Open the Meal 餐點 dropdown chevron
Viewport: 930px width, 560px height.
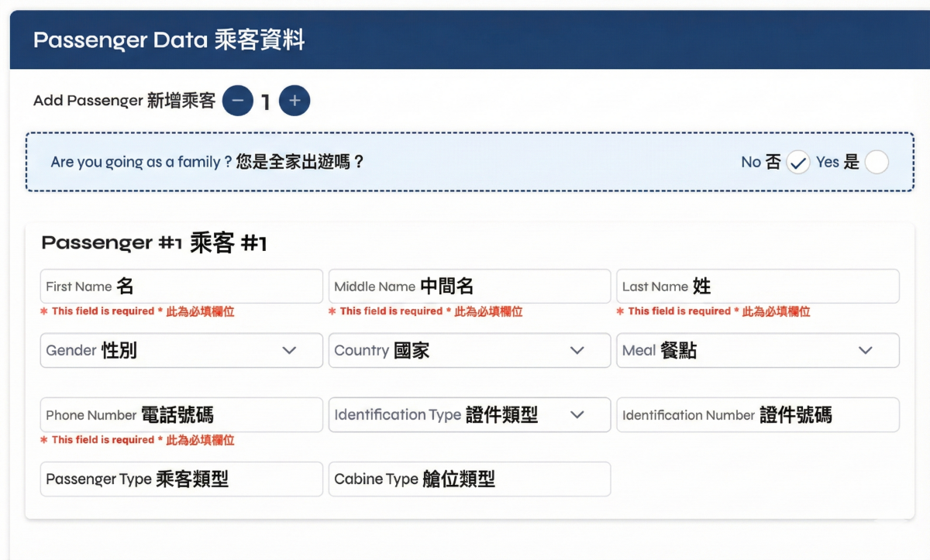[866, 350]
